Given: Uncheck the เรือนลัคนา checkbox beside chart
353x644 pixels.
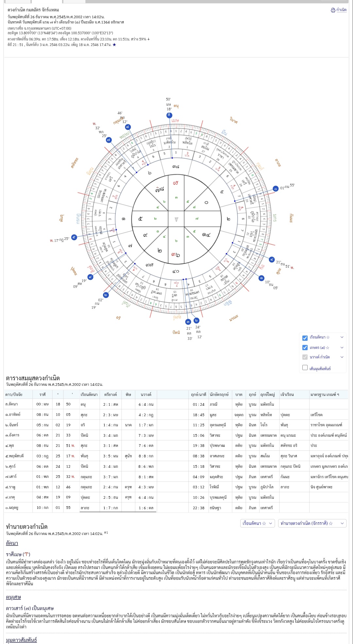Looking at the screenshot, I should tap(305, 338).
